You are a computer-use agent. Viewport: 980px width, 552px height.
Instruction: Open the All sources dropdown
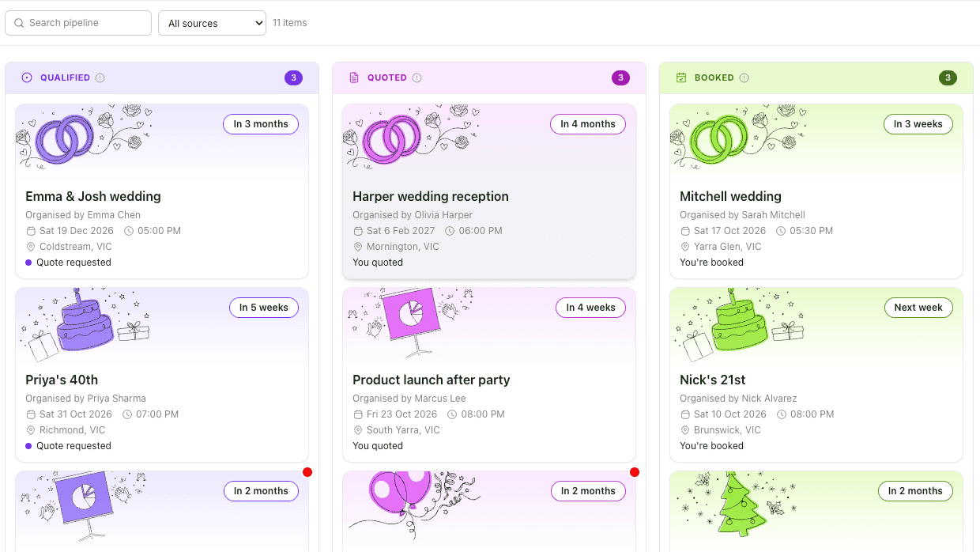click(x=213, y=23)
